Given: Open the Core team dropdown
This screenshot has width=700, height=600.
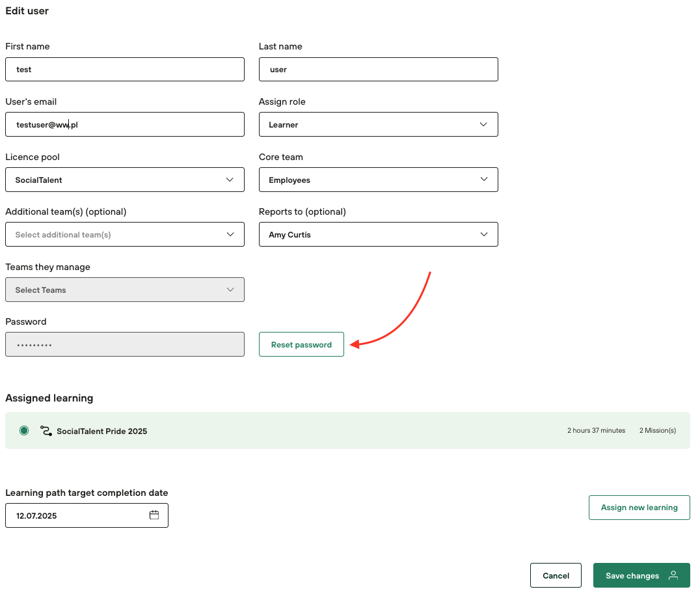Looking at the screenshot, I should 378,180.
